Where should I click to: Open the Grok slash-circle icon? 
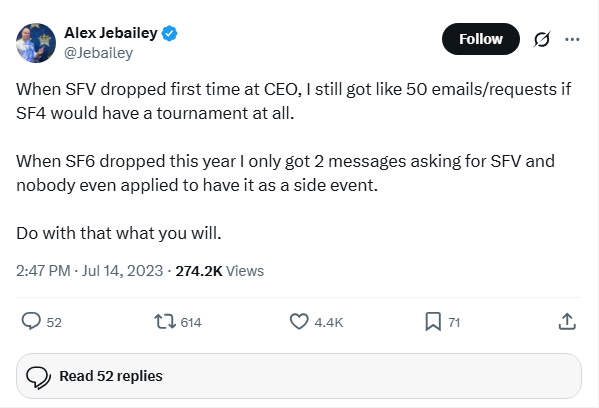pyautogui.click(x=542, y=39)
